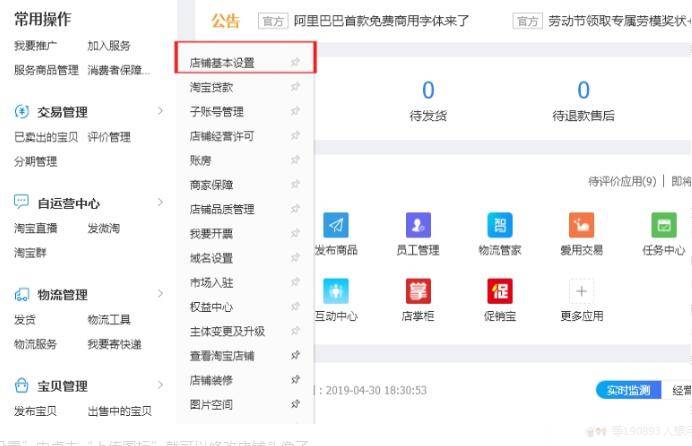Select 图片空间 in the flyout menu
This screenshot has width=692, height=446.
point(211,405)
